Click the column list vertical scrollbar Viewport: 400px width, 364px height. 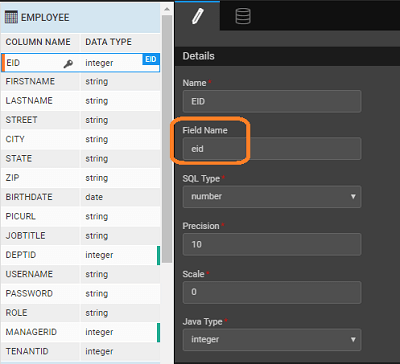coord(167,139)
